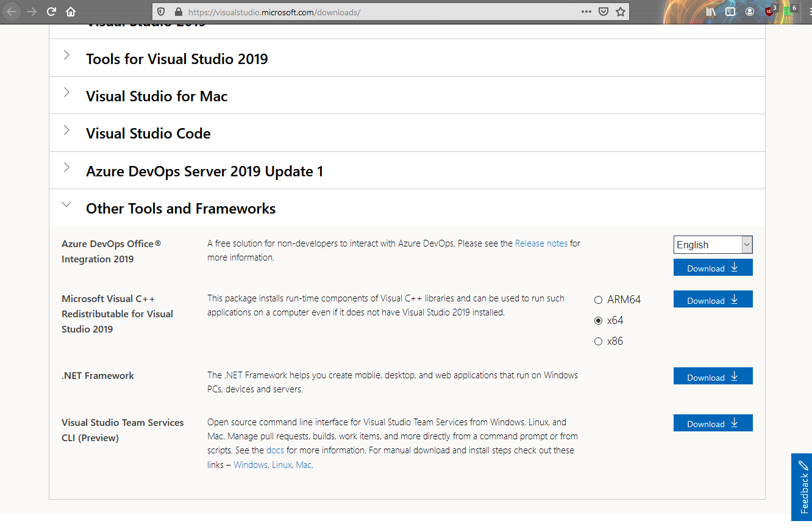812x529 pixels.
Task: Open the Windows manual download link
Action: [251, 465]
